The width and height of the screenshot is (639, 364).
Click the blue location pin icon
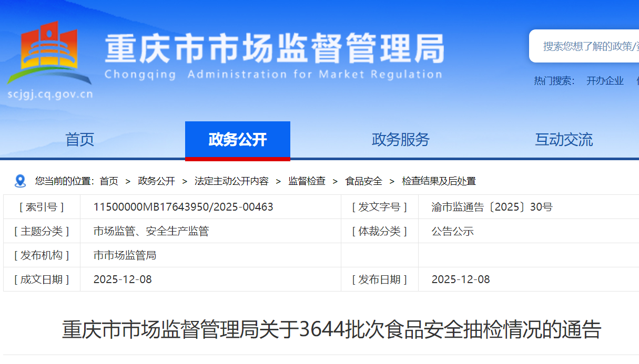20,181
